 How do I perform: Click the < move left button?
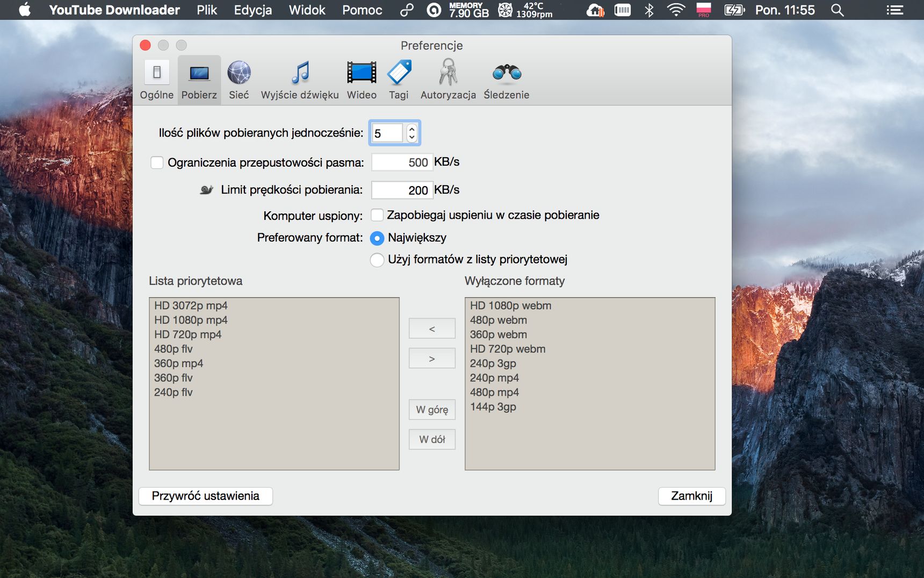pos(432,329)
